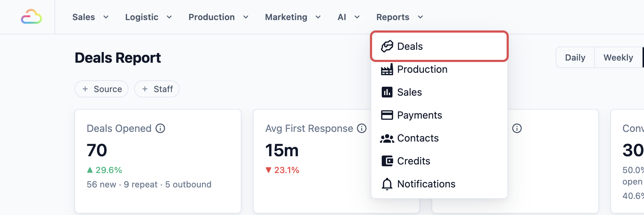Click the Production factory icon in dropdown
644x215 pixels.
click(387, 69)
